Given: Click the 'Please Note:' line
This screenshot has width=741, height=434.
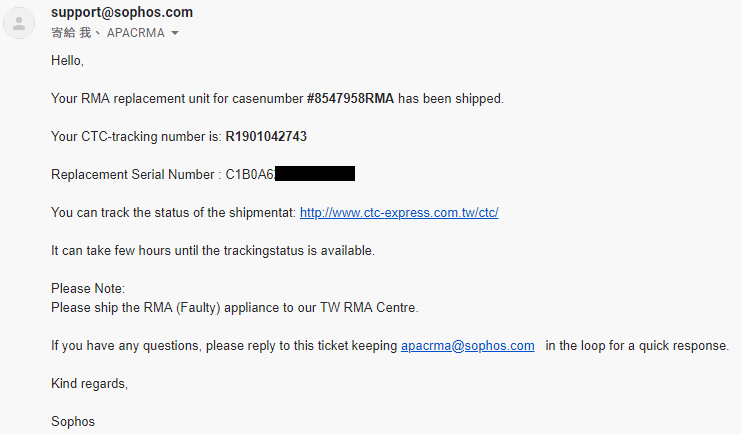Looking at the screenshot, I should tap(88, 288).
